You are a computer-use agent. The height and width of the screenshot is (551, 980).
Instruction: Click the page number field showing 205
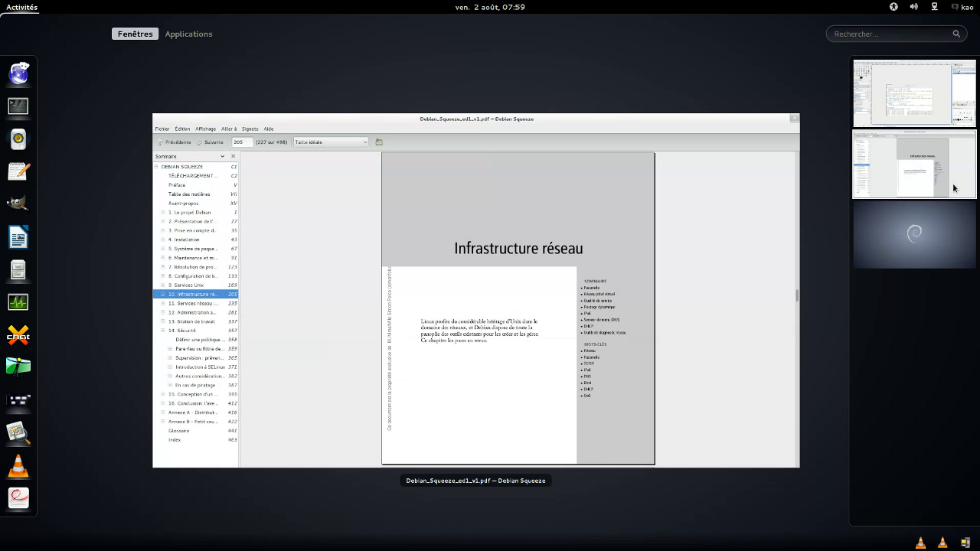click(242, 142)
